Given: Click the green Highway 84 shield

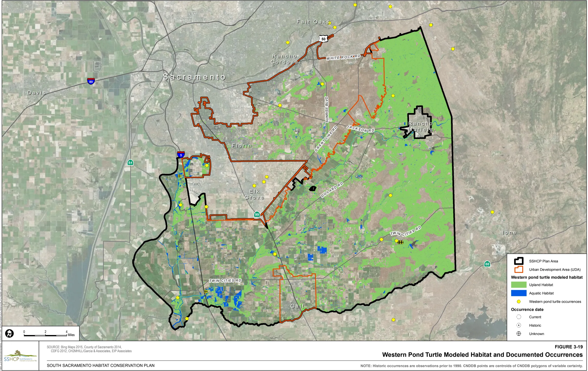Looking at the screenshot, I should [131, 162].
